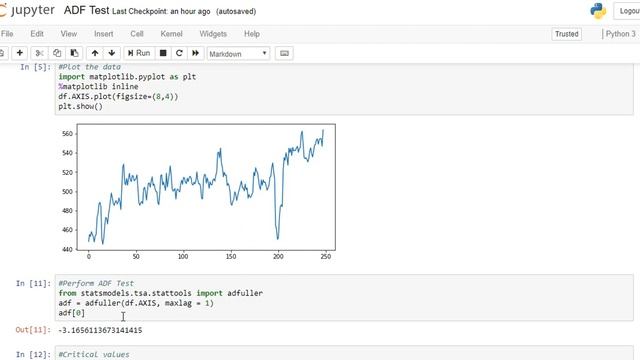The width and height of the screenshot is (640, 360).
Task: Move selected cell down
Action: [111, 53]
